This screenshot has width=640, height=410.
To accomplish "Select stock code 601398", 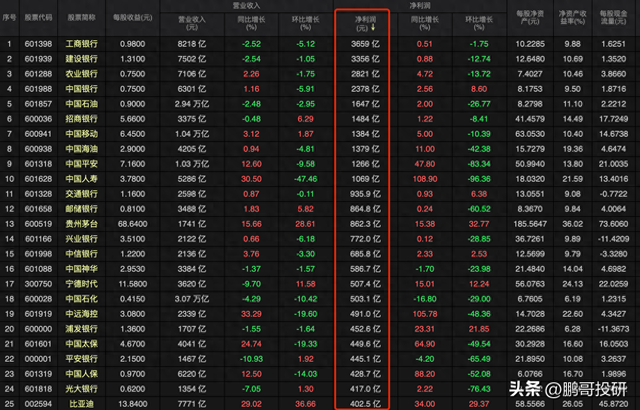I will click(38, 44).
